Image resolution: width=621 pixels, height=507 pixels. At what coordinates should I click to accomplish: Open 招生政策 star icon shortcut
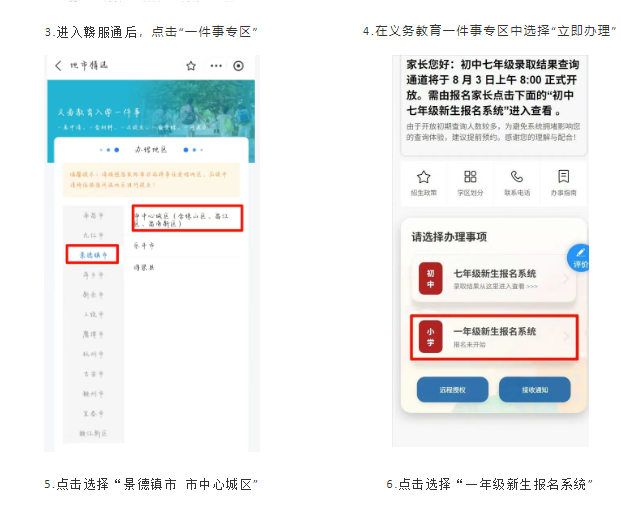pyautogui.click(x=423, y=181)
